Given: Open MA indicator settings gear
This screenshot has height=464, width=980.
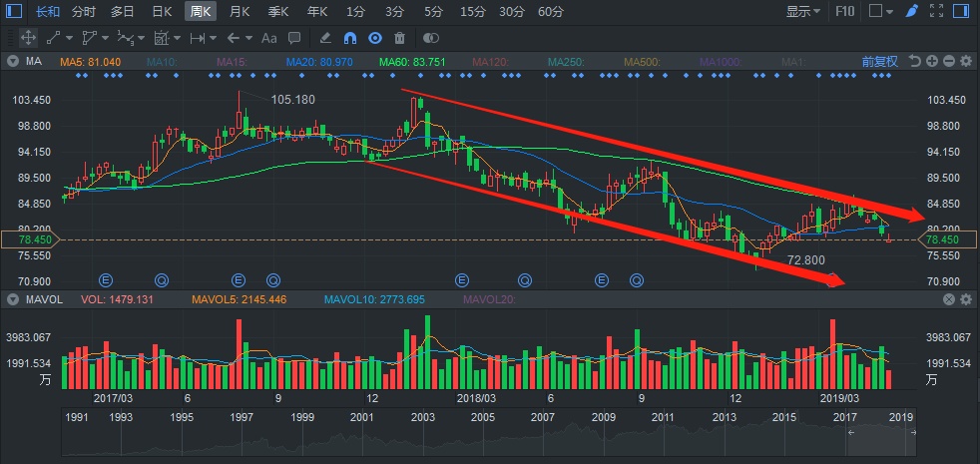Looking at the screenshot, I should 965,61.
